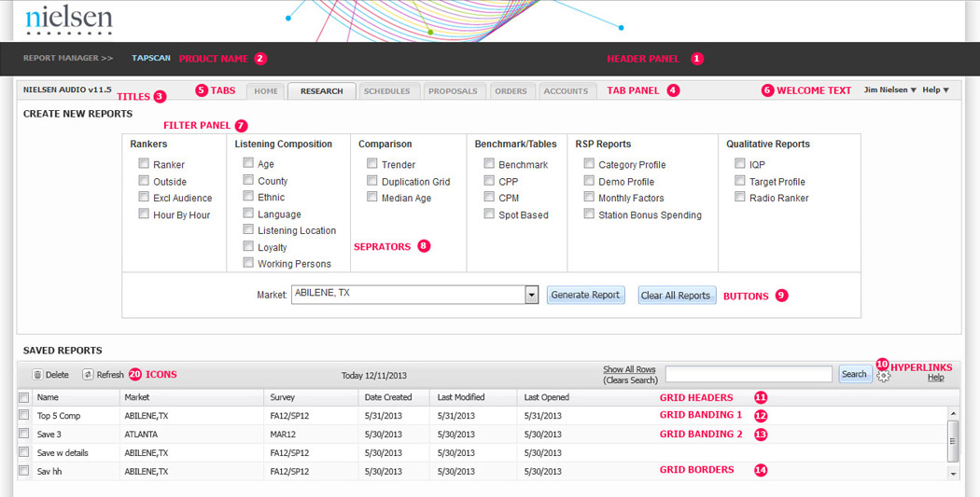Check the Trender comparison checkbox

click(371, 163)
